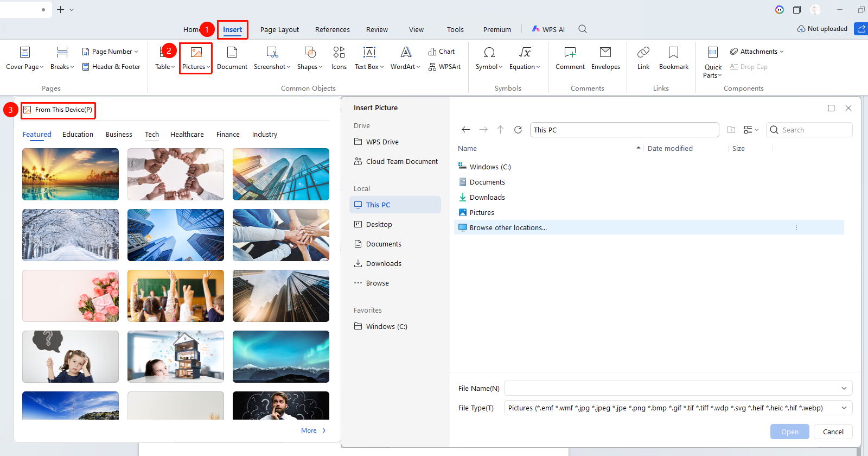Click the Open button
The height and width of the screenshot is (456, 868).
(x=790, y=432)
